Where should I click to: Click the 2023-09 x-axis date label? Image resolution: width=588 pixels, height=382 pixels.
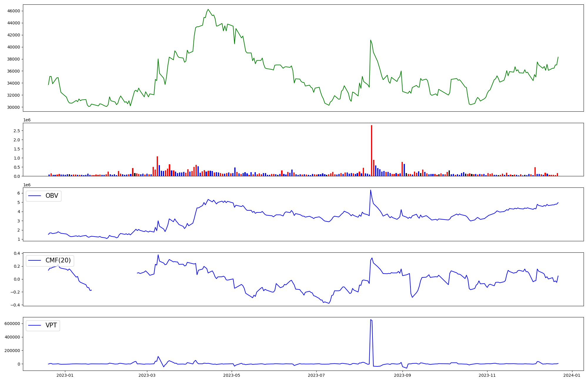click(402, 375)
